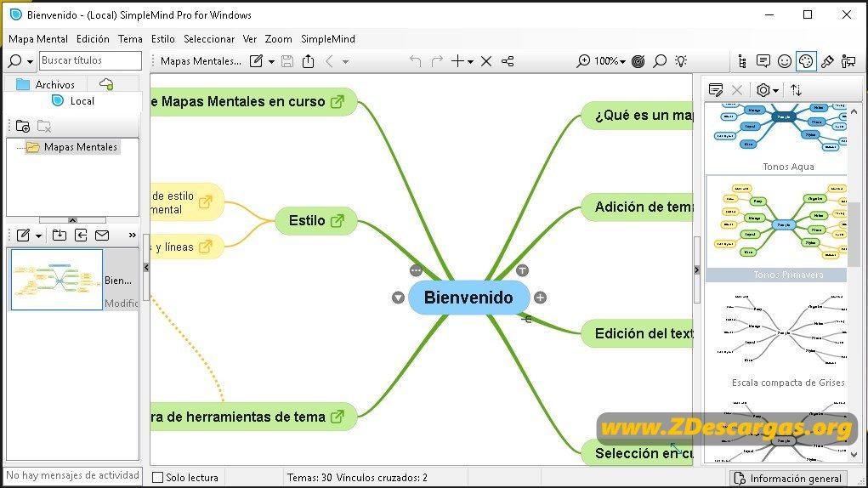Click the focus target icon

638,61
